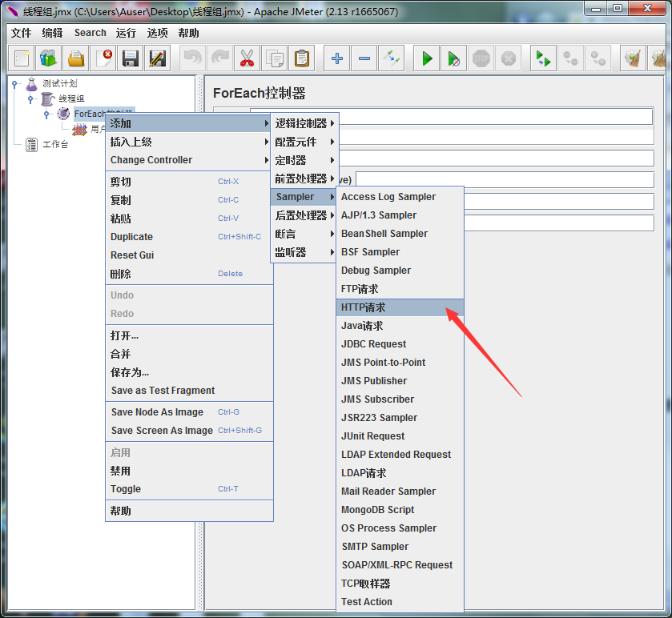Screen dimensions: 672x618
Task: Select Toggle in the context menu
Action: [189, 489]
